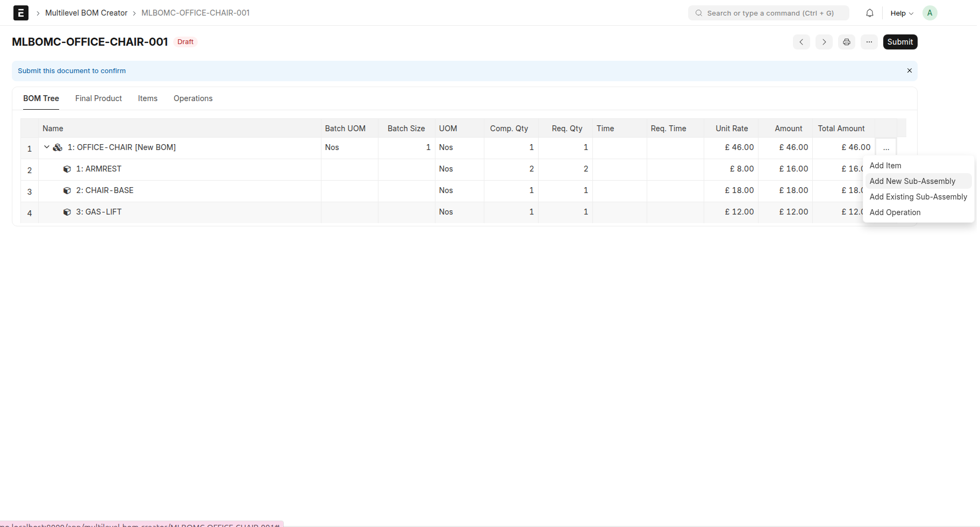Choose Add Operation from the context menu
Screen dimensions: 980x527
coord(895,212)
